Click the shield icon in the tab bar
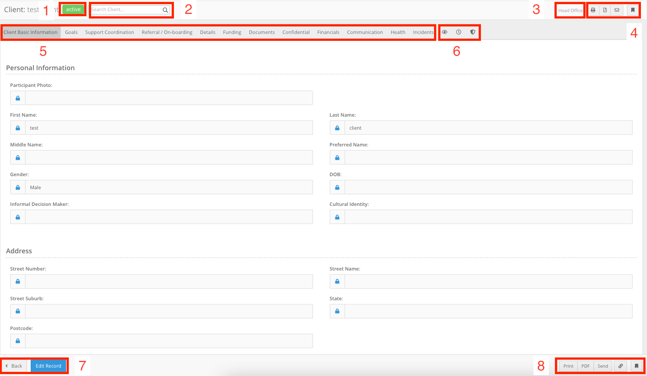The height and width of the screenshot is (376, 647). coord(473,32)
